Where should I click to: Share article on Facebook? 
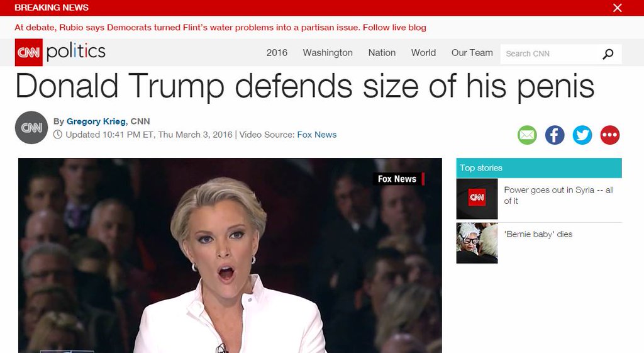(555, 135)
